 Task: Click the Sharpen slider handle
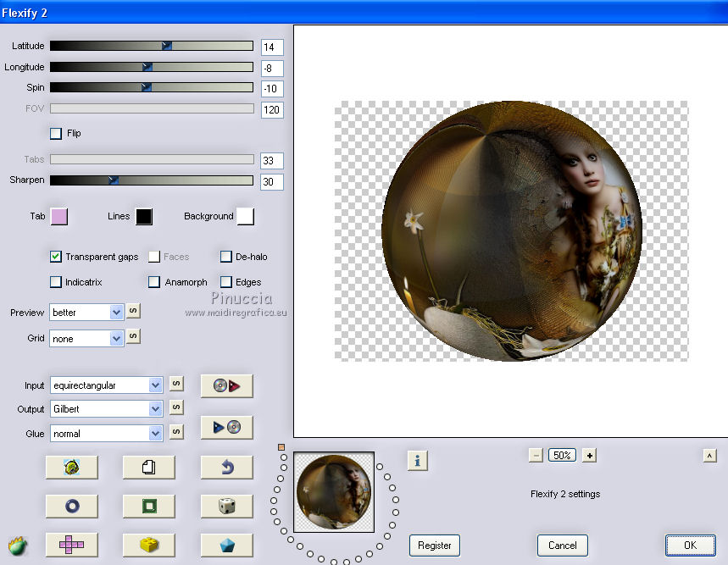tap(114, 180)
